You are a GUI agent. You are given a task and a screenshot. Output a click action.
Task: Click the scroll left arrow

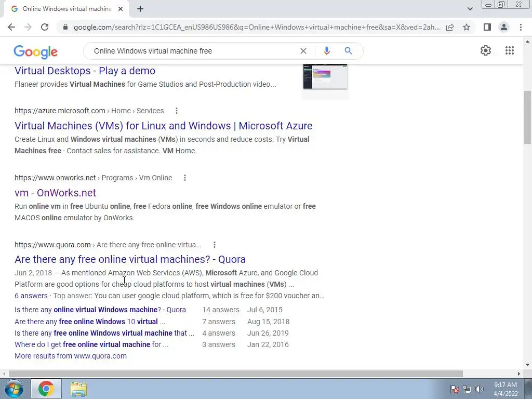click(x=4, y=374)
